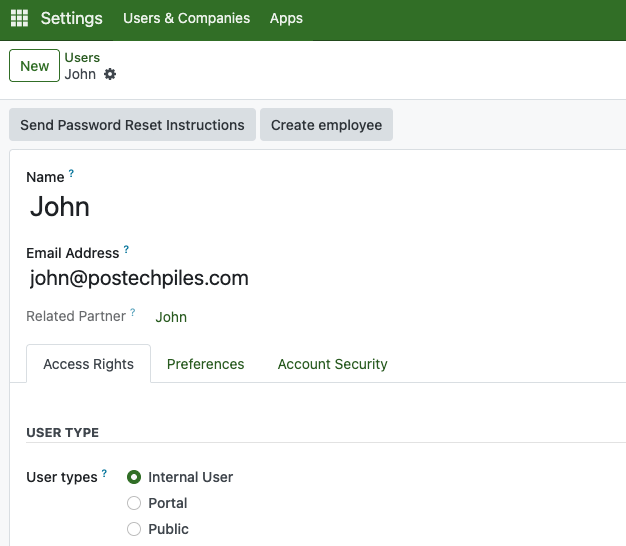Image resolution: width=626 pixels, height=546 pixels.
Task: Open the apps grid menu icon
Action: [x=19, y=19]
